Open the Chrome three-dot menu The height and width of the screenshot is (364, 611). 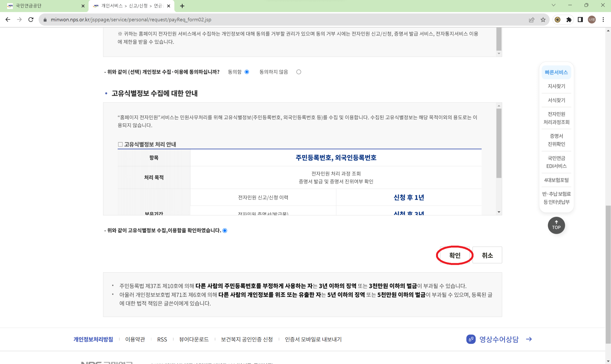pos(603,20)
